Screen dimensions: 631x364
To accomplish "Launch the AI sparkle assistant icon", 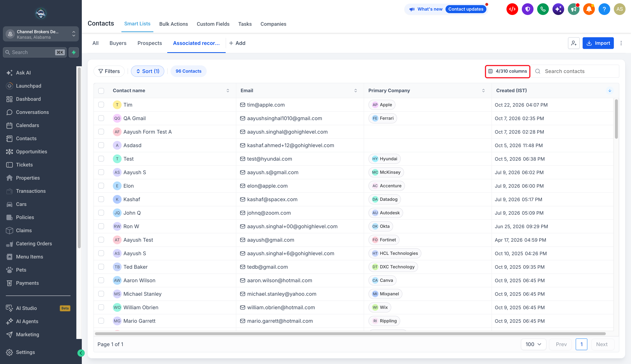I will click(x=558, y=9).
